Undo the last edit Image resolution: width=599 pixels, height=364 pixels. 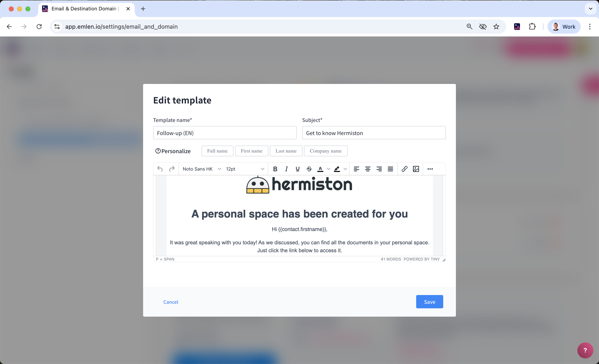click(160, 169)
